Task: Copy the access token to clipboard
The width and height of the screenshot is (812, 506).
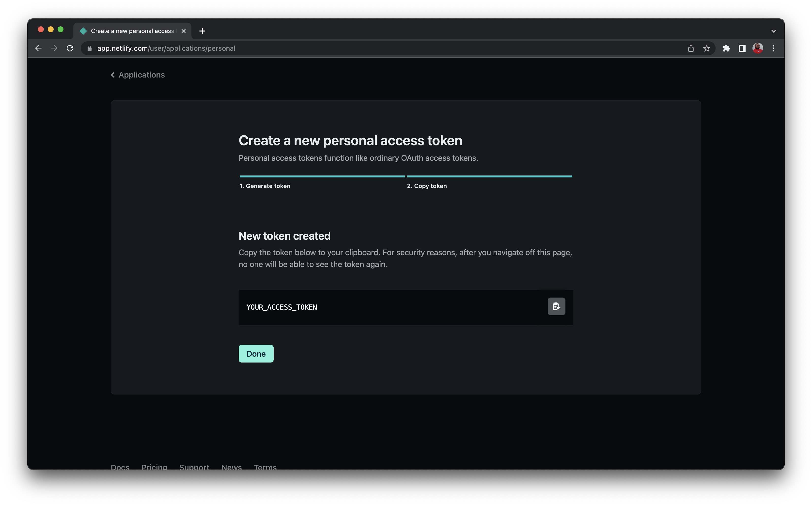Action: pos(556,307)
